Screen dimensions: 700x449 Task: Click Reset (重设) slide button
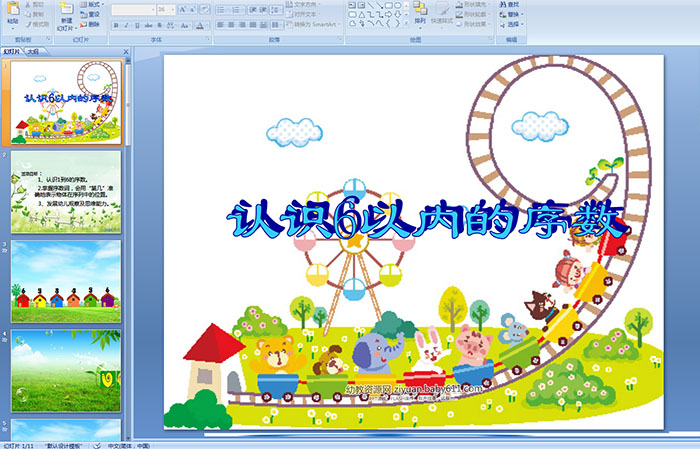[90, 14]
